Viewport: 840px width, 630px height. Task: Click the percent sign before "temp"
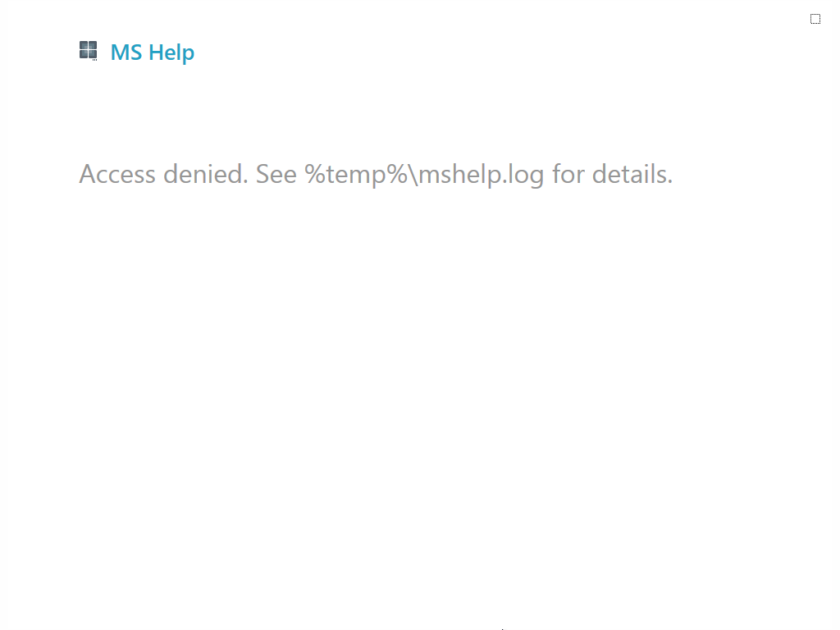tap(315, 174)
